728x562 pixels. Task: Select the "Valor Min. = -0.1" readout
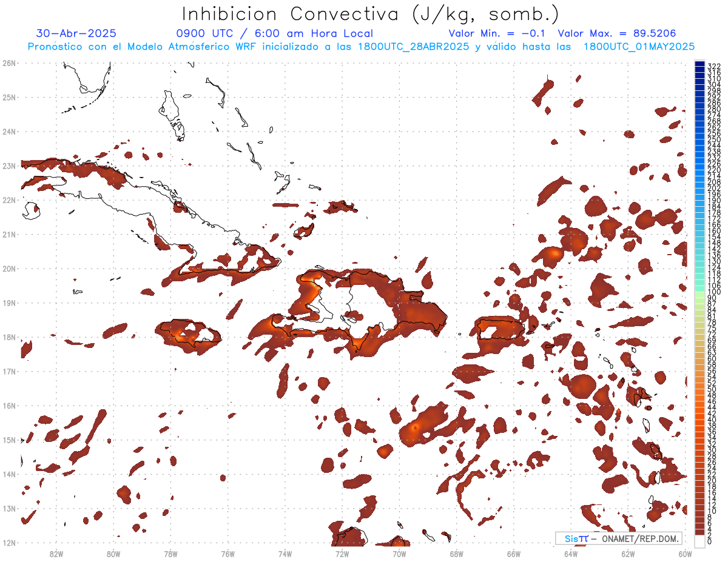[497, 33]
